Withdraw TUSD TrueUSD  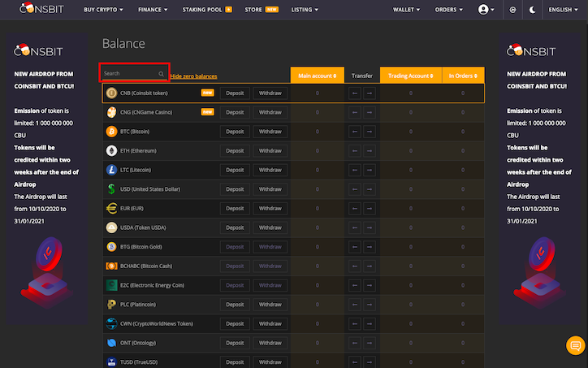[x=270, y=362]
